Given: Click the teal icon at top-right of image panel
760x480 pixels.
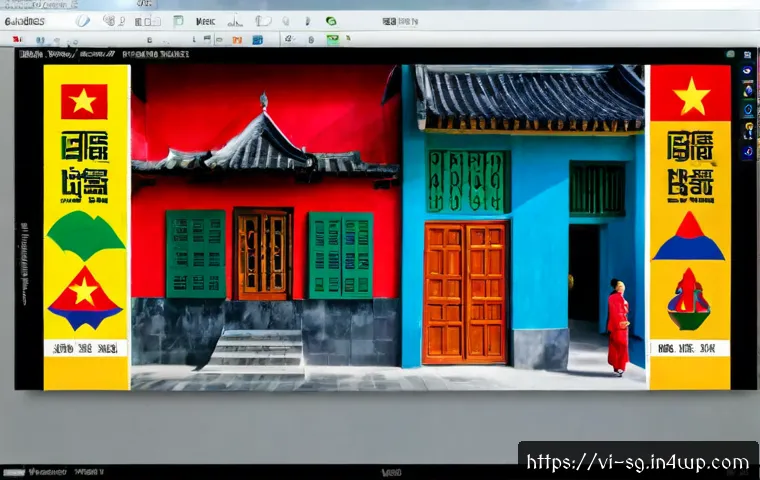Looking at the screenshot, I should pyautogui.click(x=730, y=54).
